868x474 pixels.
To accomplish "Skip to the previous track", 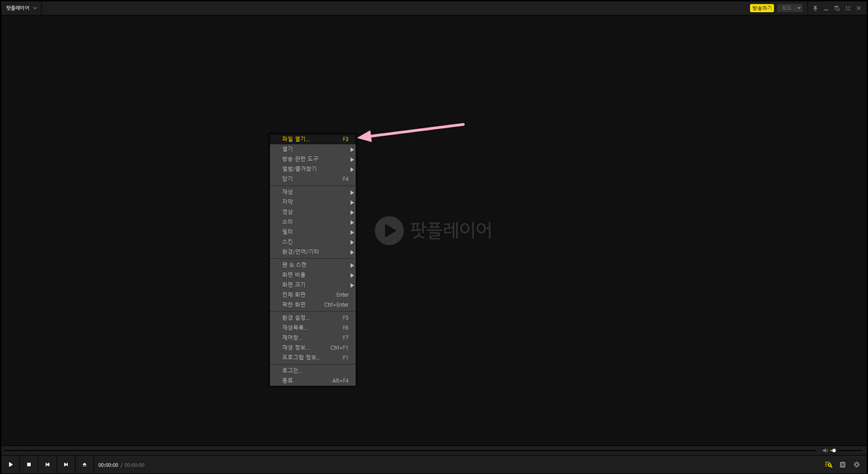I will pyautogui.click(x=48, y=465).
